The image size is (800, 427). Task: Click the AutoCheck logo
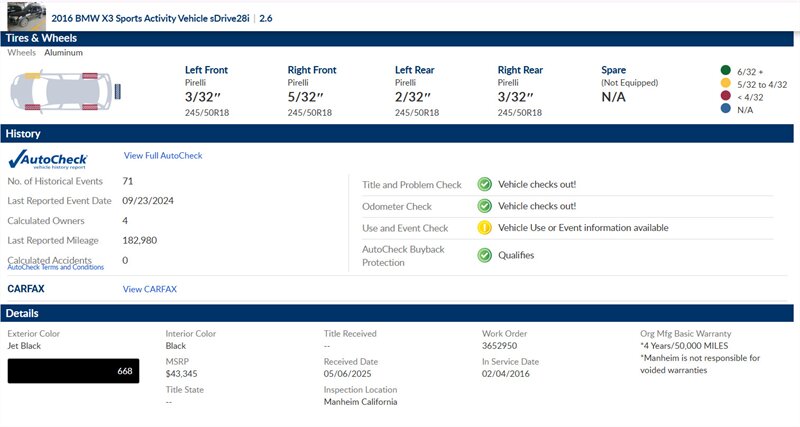tap(48, 159)
